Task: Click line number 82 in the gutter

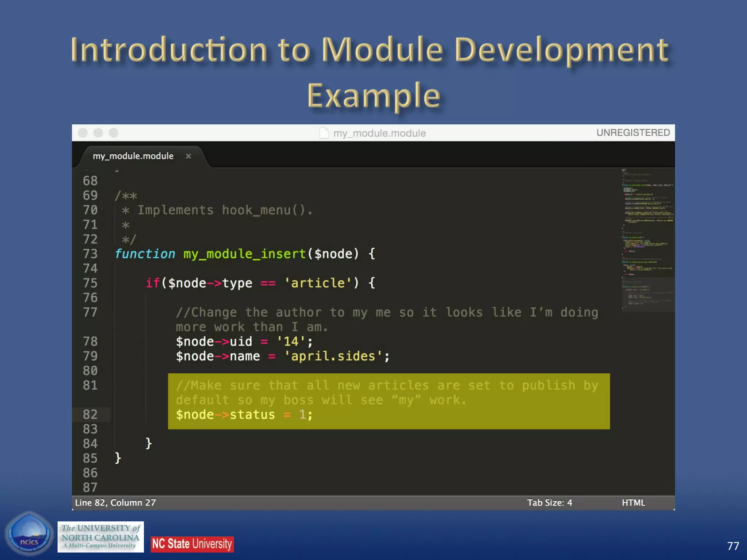Action: pos(90,415)
